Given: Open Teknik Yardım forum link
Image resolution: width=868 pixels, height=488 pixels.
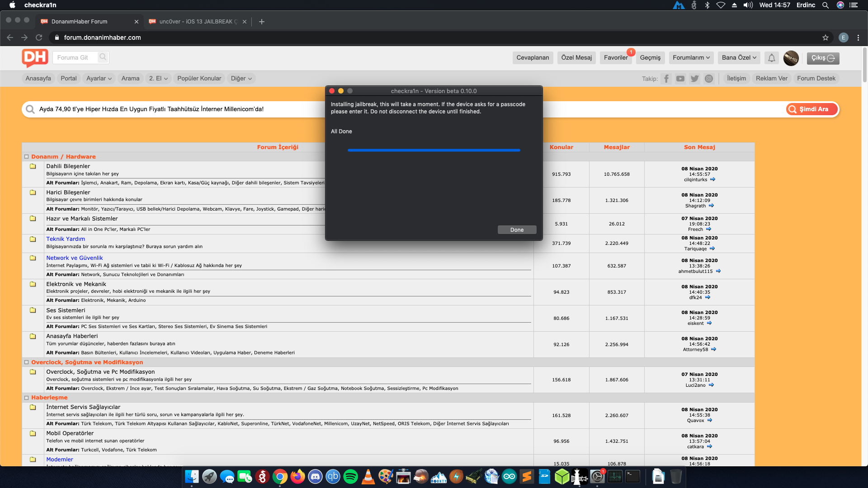Looking at the screenshot, I should pos(66,239).
